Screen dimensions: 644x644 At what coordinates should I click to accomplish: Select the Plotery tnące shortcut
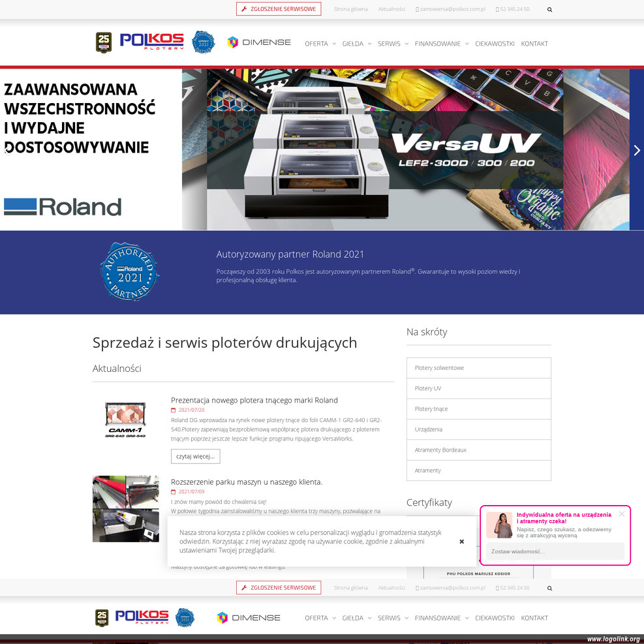(479, 409)
